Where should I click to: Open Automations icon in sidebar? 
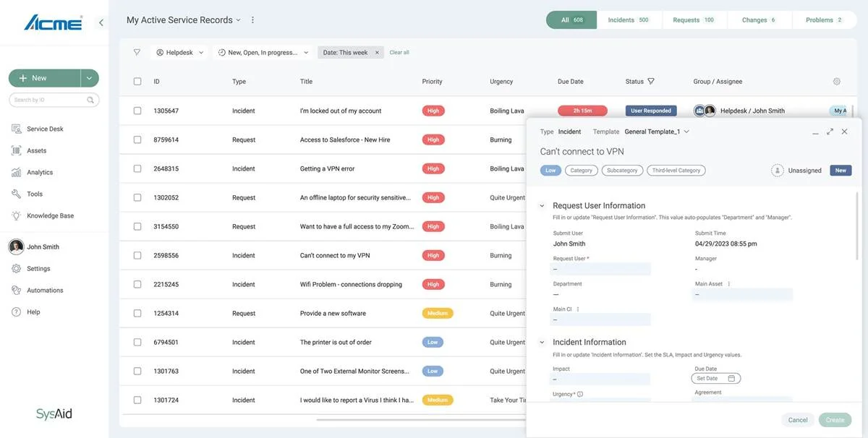point(16,290)
